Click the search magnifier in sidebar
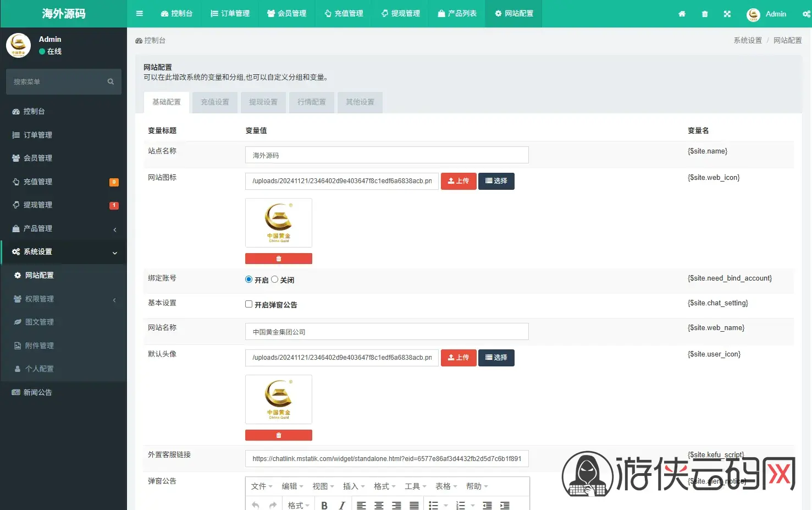The width and height of the screenshot is (812, 510). click(111, 81)
